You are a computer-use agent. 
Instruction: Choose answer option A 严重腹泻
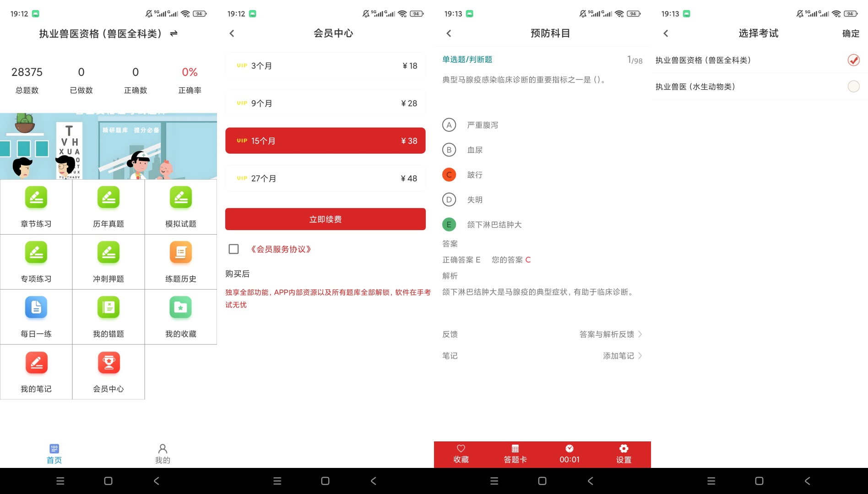click(449, 125)
